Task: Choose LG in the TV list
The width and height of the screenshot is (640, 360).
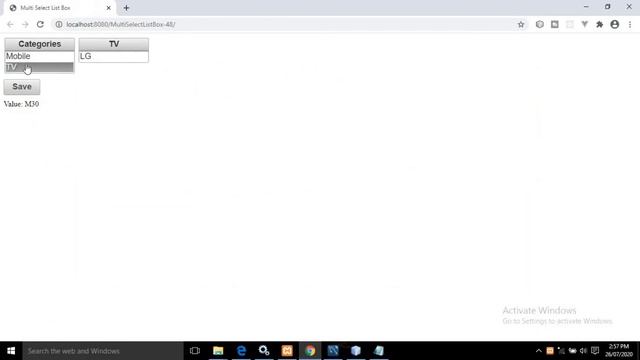Action: 113,56
